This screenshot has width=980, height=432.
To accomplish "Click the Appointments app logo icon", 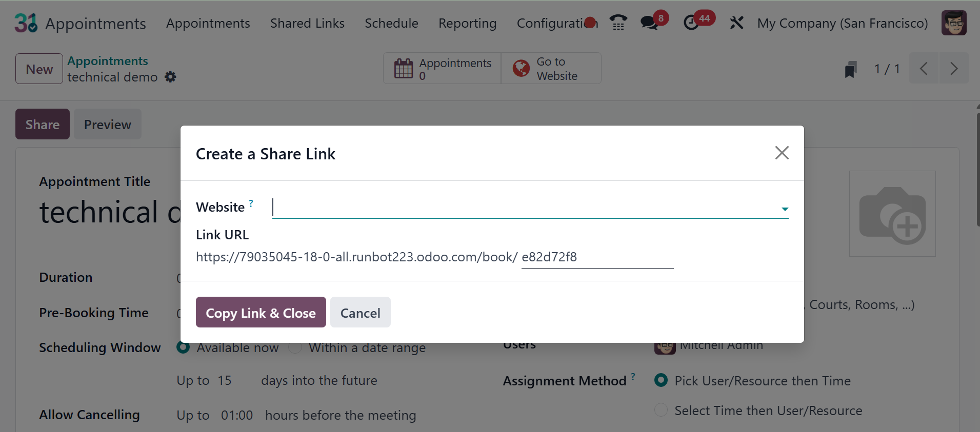I will point(26,23).
